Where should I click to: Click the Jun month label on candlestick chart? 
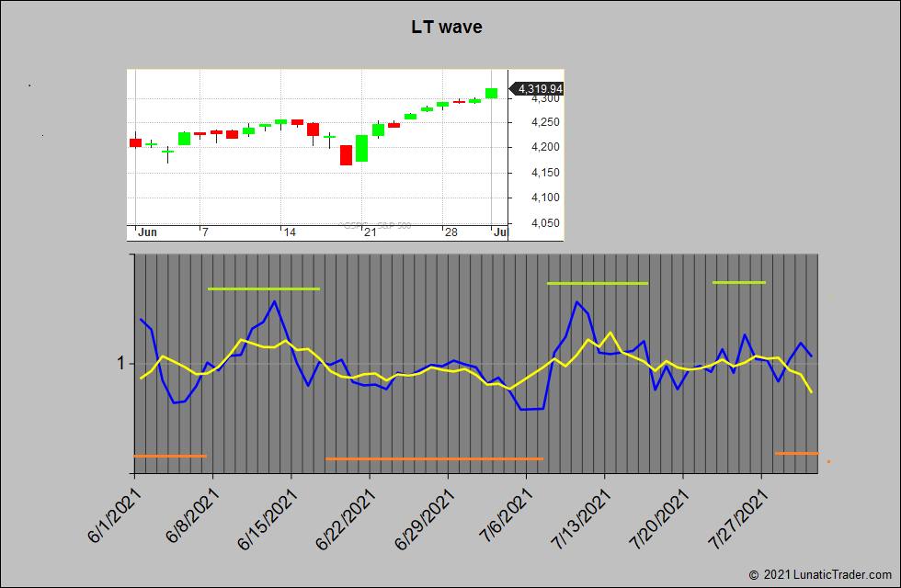tap(147, 232)
